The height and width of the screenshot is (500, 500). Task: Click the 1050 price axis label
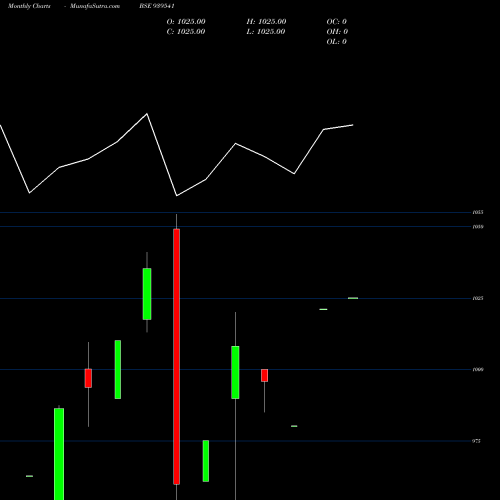(x=478, y=227)
